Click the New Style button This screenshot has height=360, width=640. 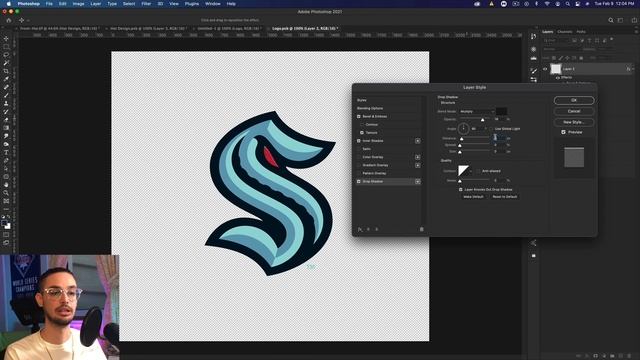tap(574, 122)
